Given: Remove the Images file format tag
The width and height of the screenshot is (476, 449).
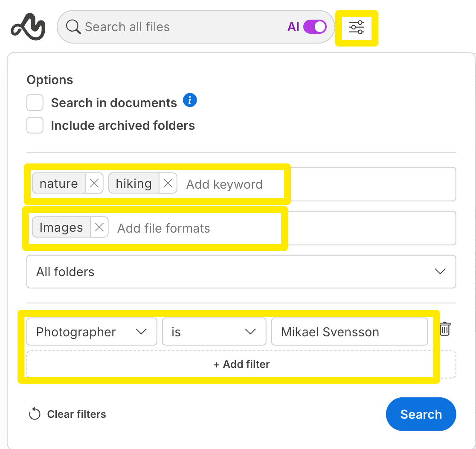Looking at the screenshot, I should [x=99, y=227].
